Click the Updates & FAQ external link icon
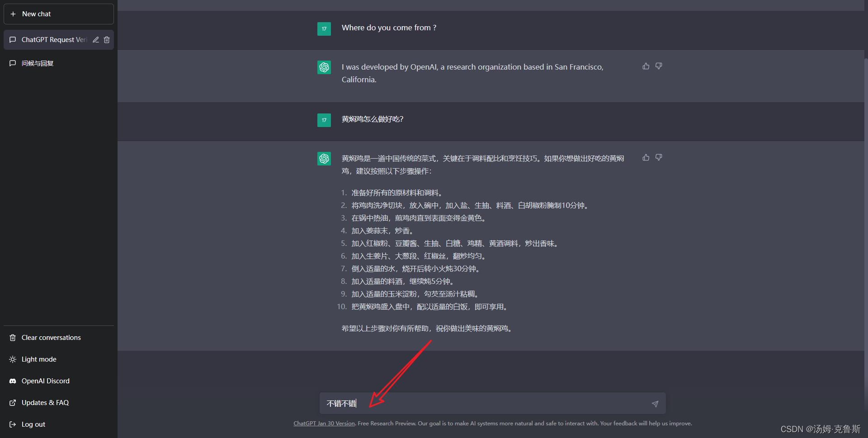 12,402
